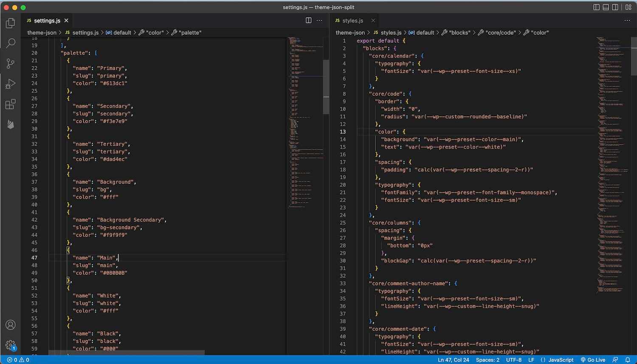Toggle the secondary side bar layout button
The height and width of the screenshot is (364, 637).
click(615, 7)
